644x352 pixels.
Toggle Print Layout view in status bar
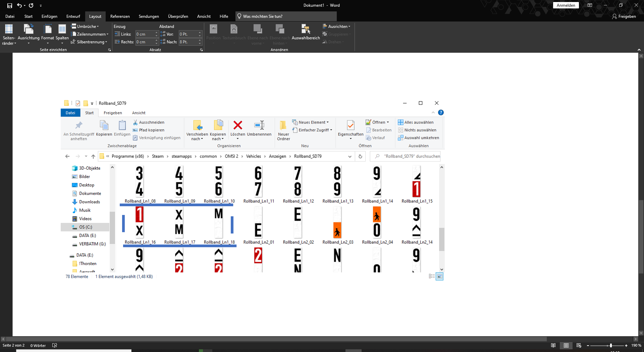[566, 345]
